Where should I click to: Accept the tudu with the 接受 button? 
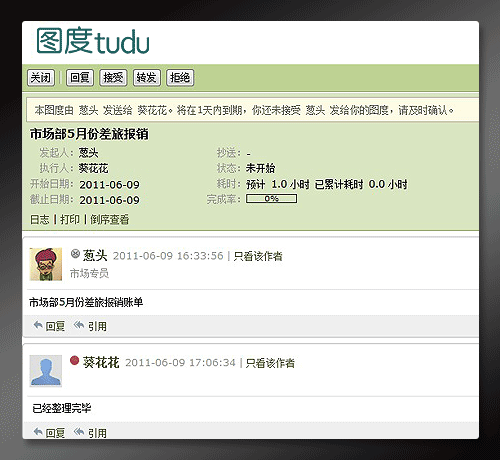click(x=113, y=78)
